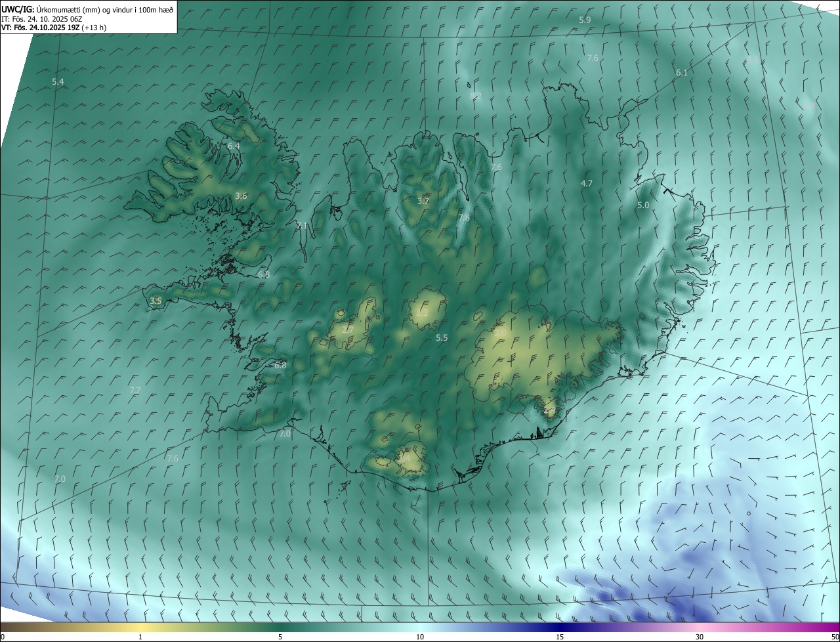The width and height of the screenshot is (840, 642).
Task: Click the VT valid time 19Z (+13 h)
Action: click(x=54, y=28)
